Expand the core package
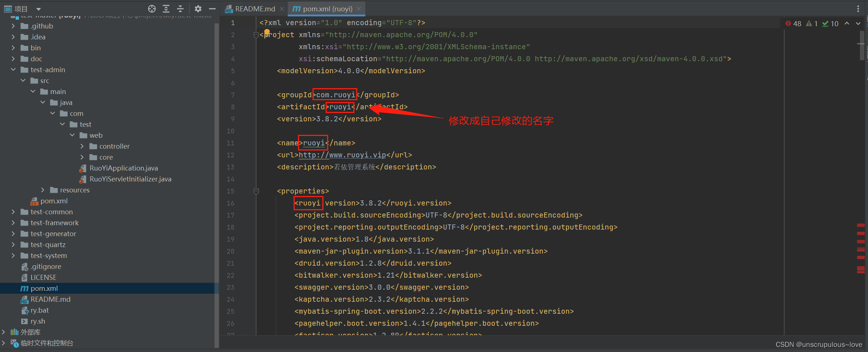 (82, 157)
